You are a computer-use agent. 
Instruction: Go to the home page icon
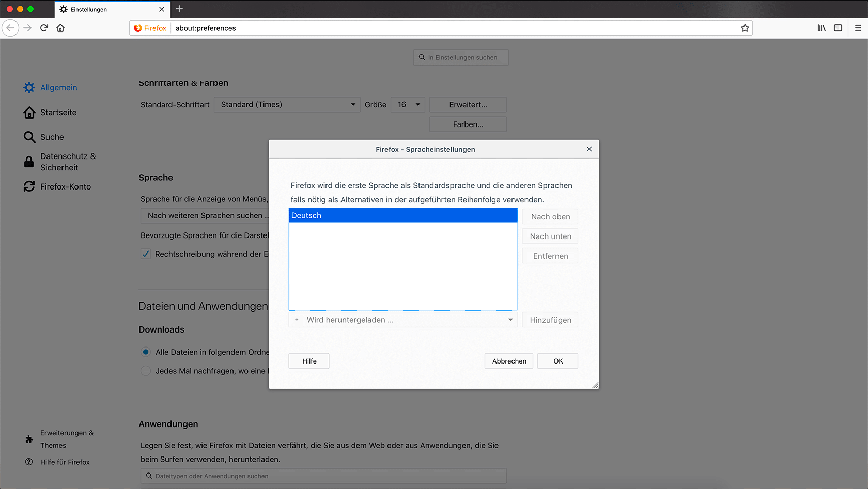tap(60, 28)
